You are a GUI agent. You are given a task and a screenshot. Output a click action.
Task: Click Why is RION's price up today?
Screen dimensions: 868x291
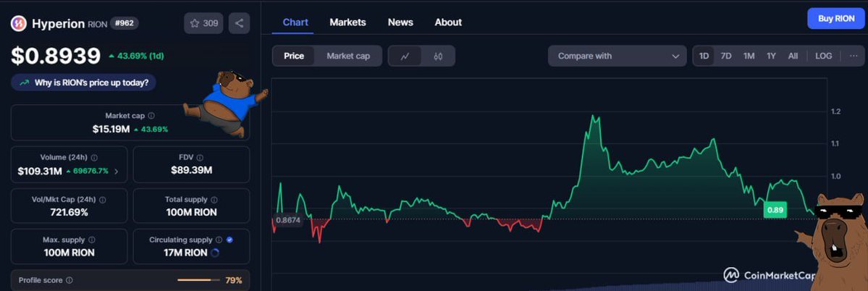pyautogui.click(x=83, y=83)
